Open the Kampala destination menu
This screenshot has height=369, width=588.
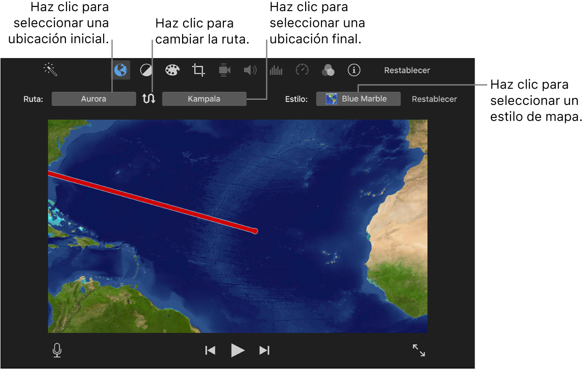[204, 98]
